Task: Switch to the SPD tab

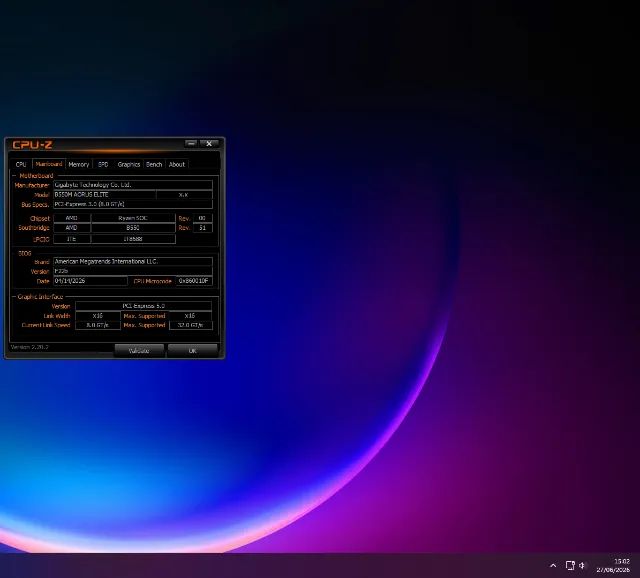Action: (103, 164)
